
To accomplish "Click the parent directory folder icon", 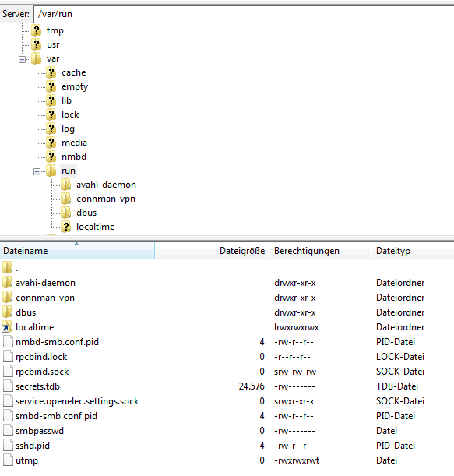I will (x=7, y=268).
